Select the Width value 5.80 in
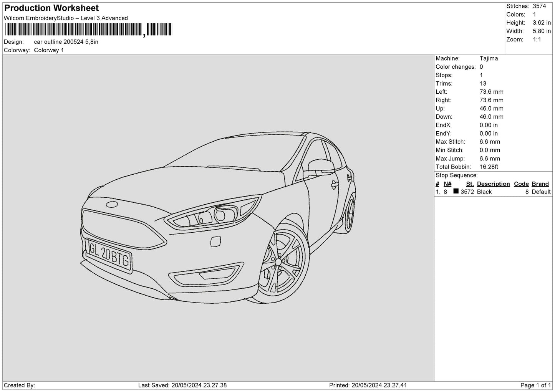 point(542,31)
